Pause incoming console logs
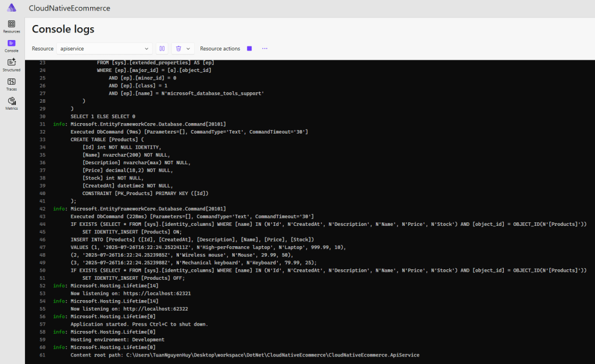595x364 pixels. [x=162, y=49]
